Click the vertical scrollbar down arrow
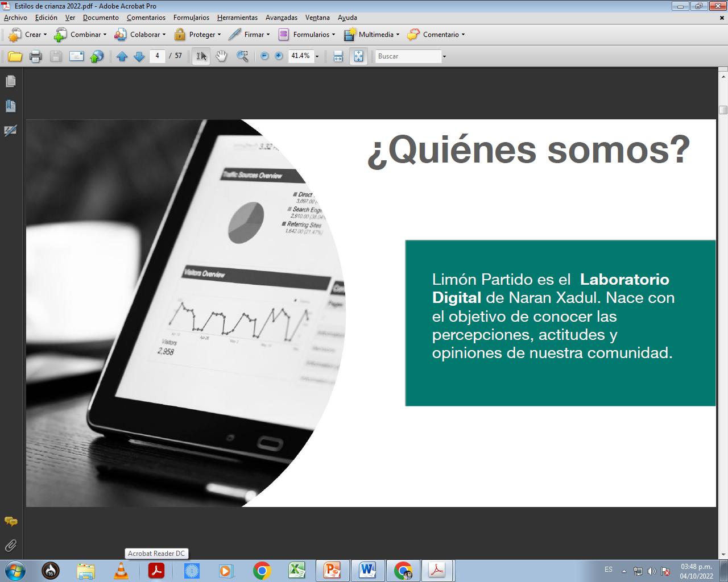The height and width of the screenshot is (582, 728). coord(723,555)
